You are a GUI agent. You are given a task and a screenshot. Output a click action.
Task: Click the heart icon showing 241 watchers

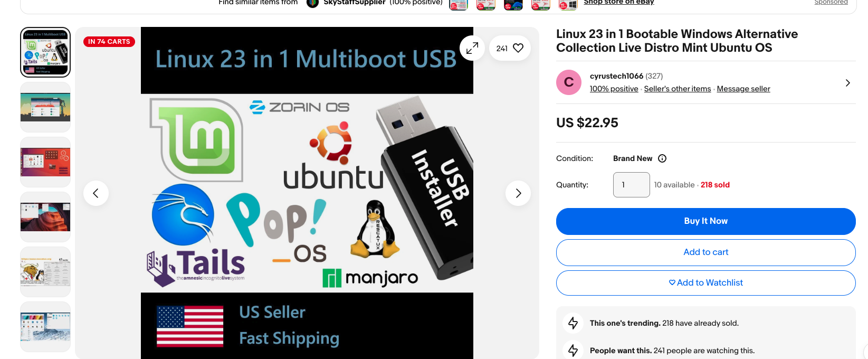click(510, 48)
